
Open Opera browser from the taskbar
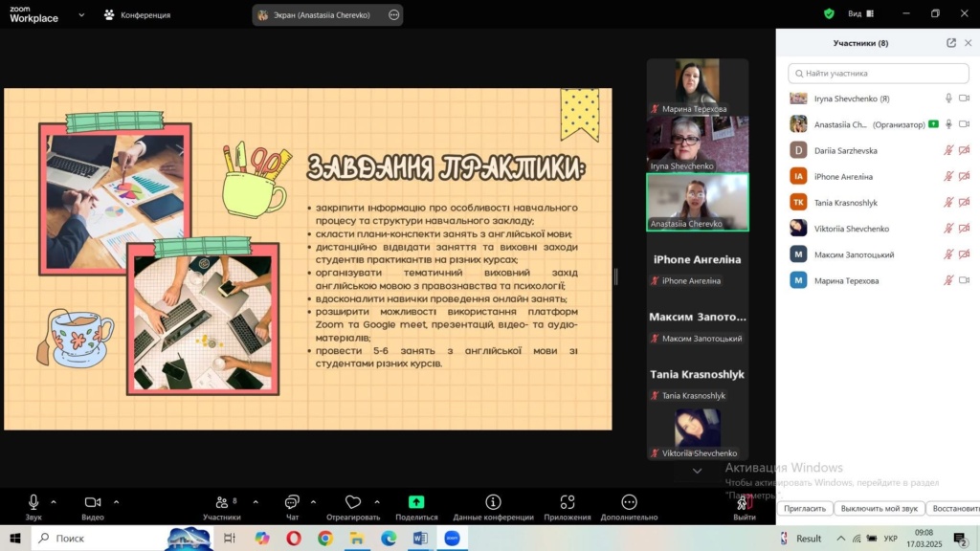click(x=294, y=538)
